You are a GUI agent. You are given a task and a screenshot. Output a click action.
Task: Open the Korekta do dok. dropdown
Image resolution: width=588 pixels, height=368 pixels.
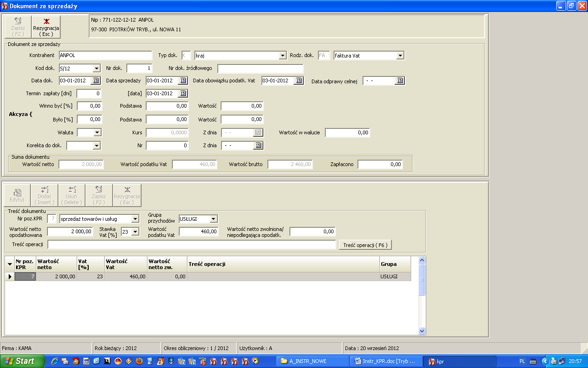coord(96,146)
